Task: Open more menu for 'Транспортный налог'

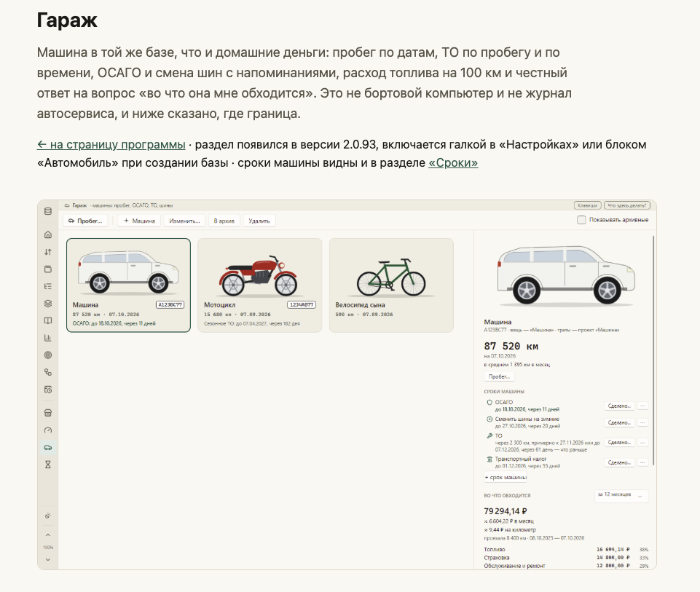Action: point(643,462)
